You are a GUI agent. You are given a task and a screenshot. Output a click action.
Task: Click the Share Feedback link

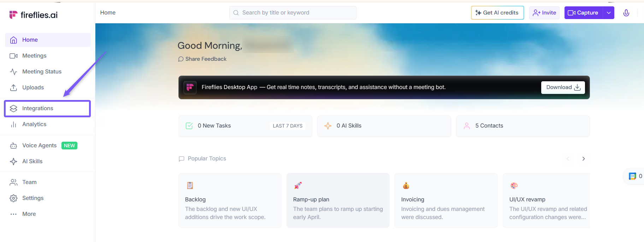(206, 59)
